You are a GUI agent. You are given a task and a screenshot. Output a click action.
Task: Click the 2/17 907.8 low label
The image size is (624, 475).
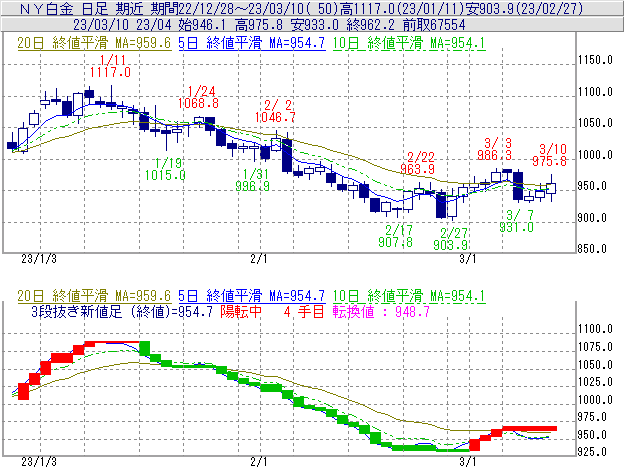pyautogui.click(x=396, y=236)
